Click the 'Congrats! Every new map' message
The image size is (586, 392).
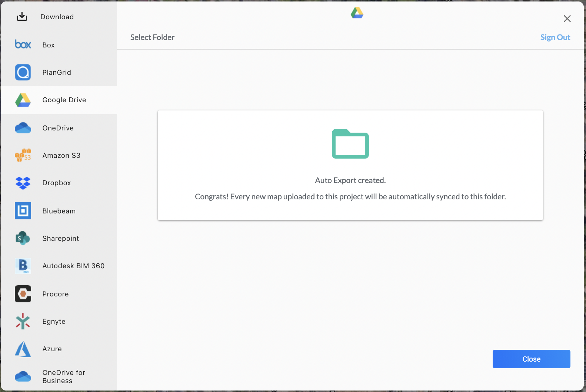350,196
